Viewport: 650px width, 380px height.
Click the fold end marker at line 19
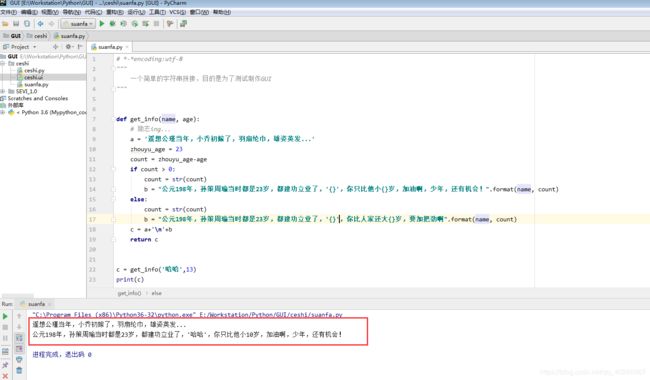tap(114, 240)
